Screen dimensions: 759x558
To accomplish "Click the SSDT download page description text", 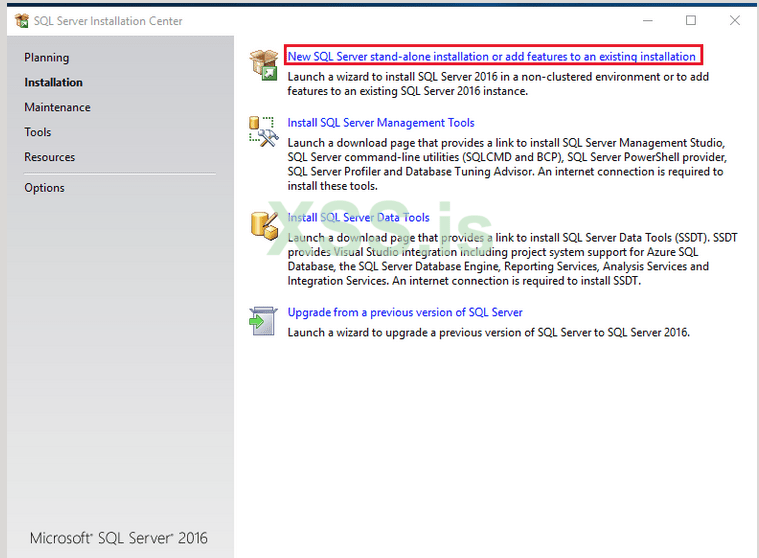I will (x=512, y=259).
